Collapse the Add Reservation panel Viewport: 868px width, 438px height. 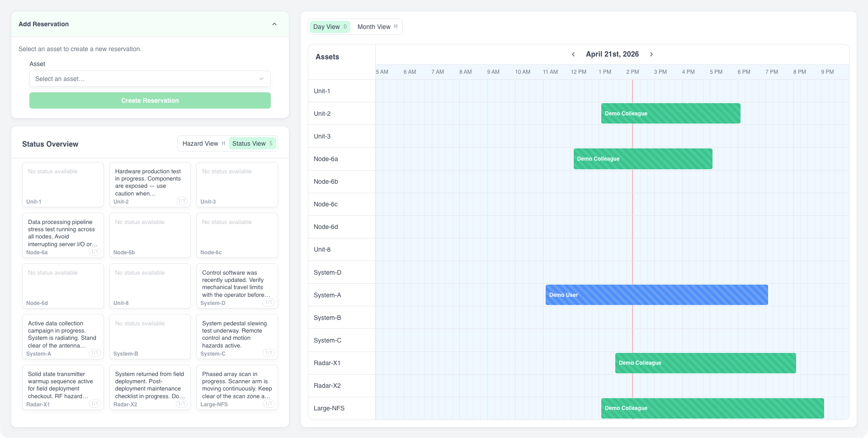pyautogui.click(x=274, y=24)
